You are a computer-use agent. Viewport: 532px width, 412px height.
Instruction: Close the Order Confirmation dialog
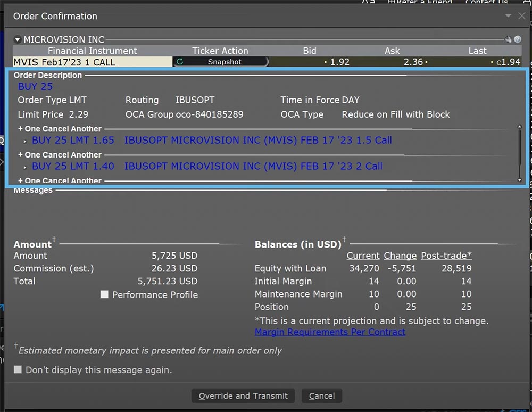click(x=521, y=16)
